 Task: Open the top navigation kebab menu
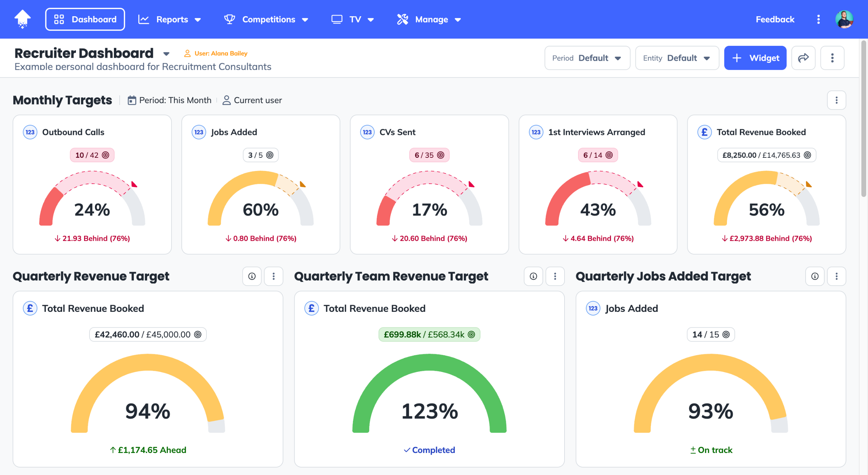pyautogui.click(x=818, y=19)
